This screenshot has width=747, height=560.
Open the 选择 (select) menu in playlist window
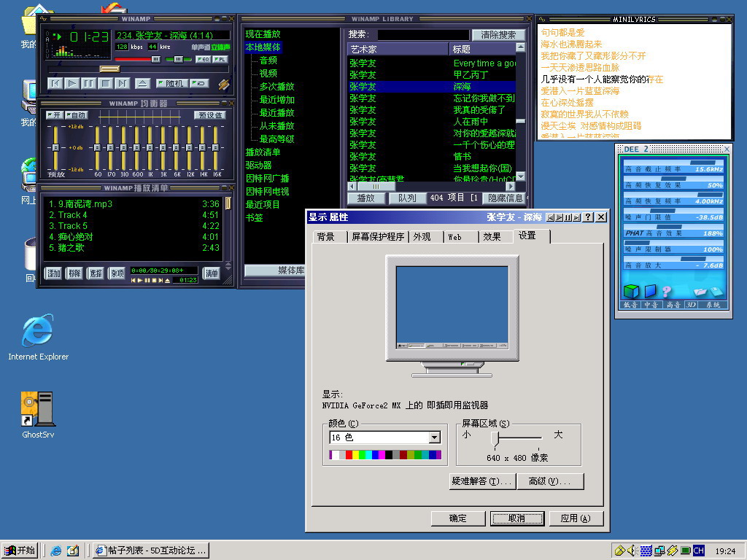96,273
